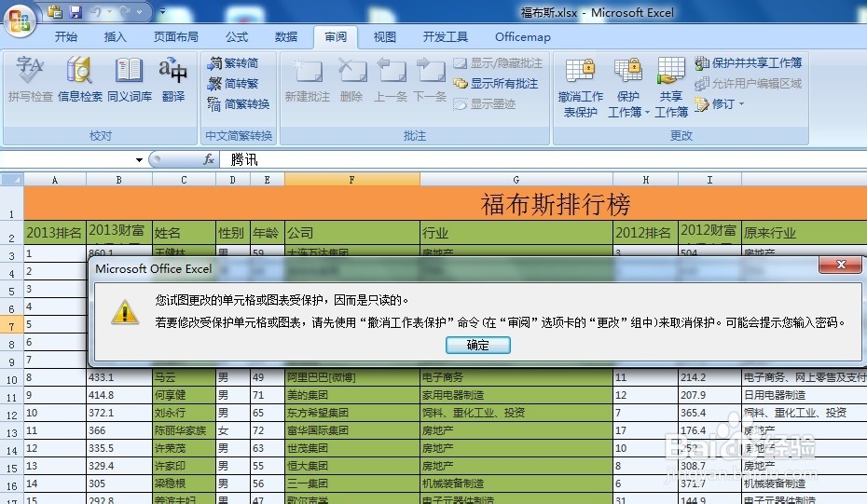867x504 pixels.
Task: Select column G header
Action: [516, 180]
